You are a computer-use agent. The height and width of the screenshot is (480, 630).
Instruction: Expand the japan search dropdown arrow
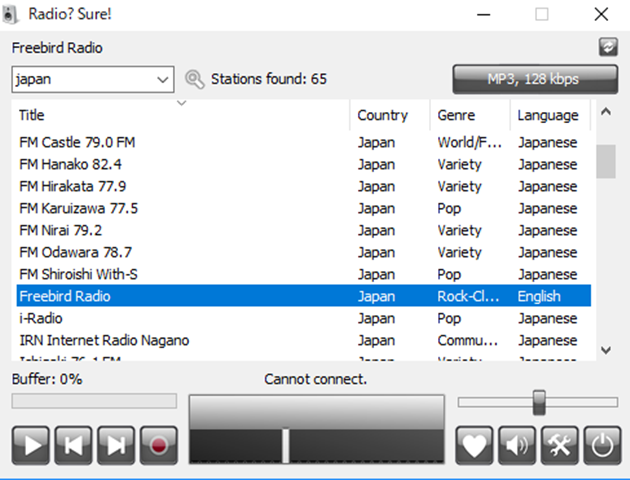click(x=163, y=80)
